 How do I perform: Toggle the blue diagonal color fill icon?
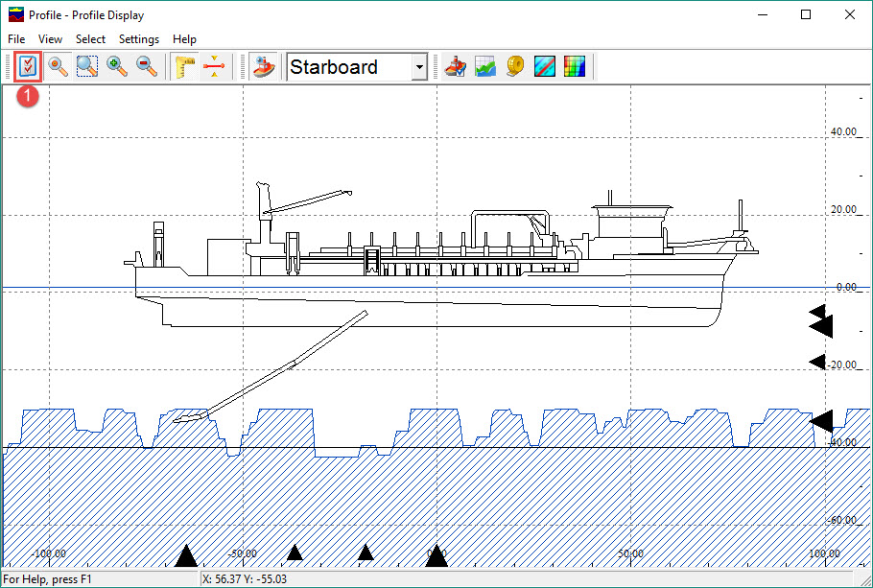pos(545,67)
